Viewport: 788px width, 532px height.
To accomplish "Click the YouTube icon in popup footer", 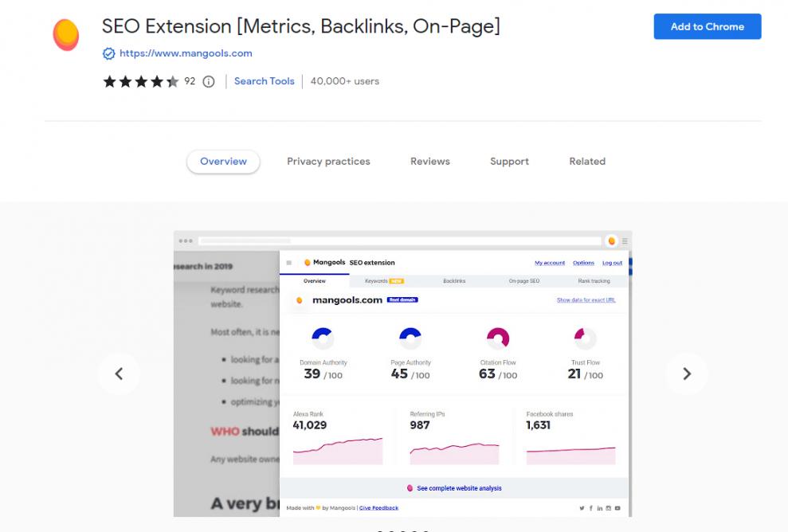I will 617,508.
